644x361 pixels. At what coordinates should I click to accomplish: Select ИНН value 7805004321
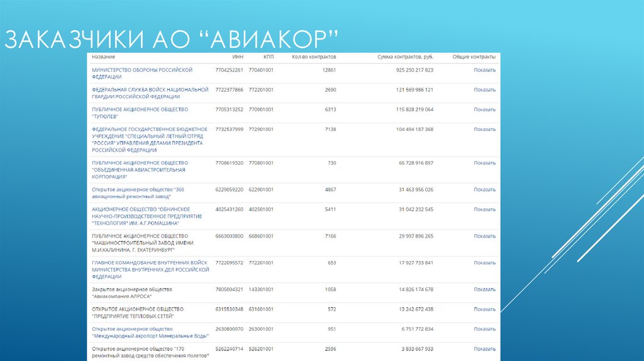point(229,289)
